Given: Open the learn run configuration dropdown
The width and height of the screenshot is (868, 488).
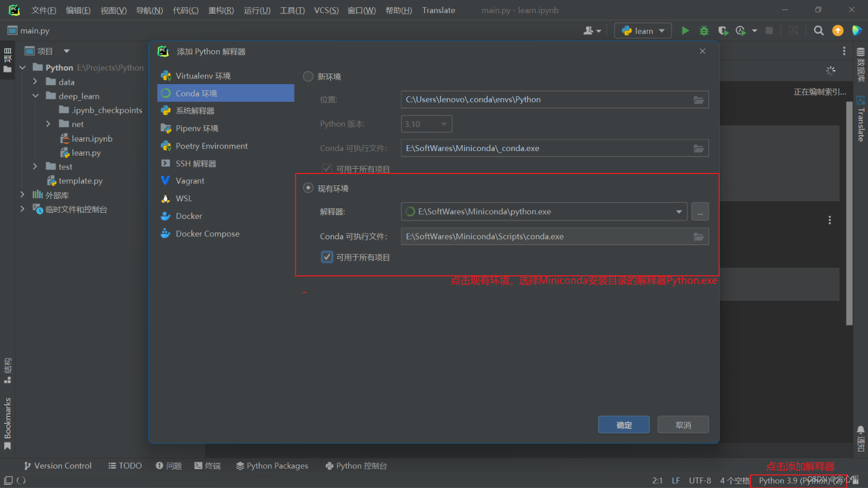Looking at the screenshot, I should (x=643, y=31).
